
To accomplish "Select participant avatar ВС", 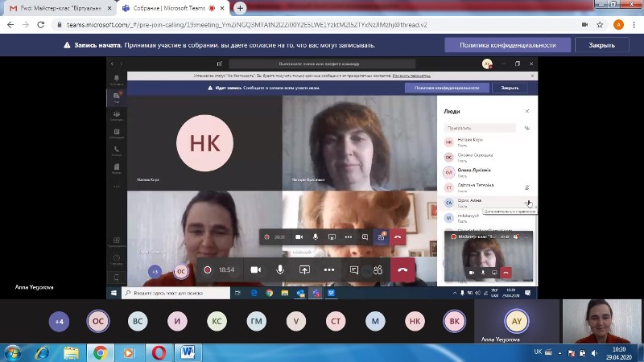I will click(x=138, y=321).
